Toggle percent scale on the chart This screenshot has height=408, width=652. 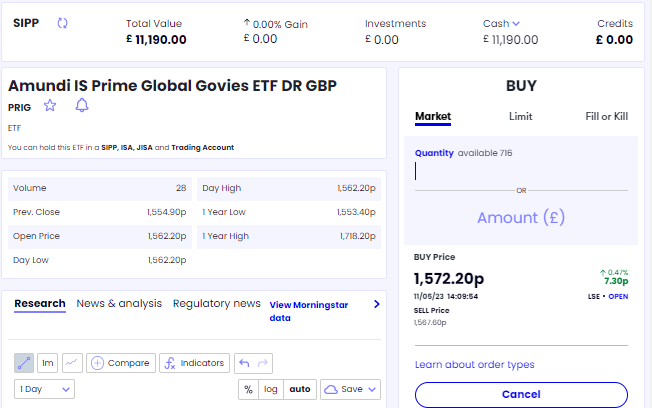tap(248, 389)
